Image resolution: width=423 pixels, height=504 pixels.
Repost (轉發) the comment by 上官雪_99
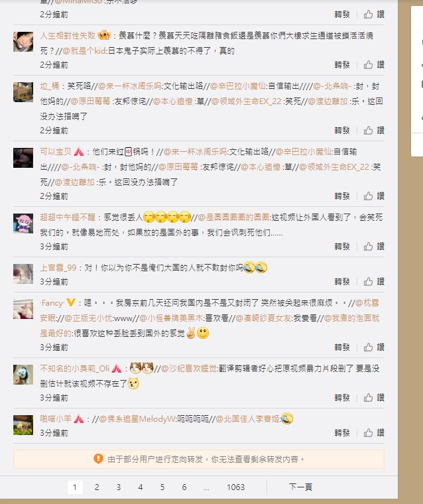click(341, 282)
